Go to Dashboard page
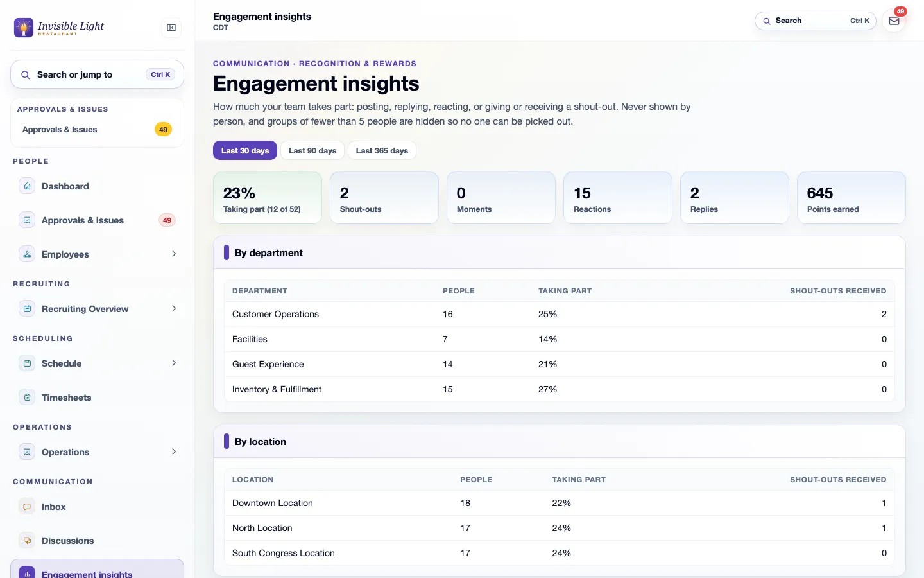924x578 pixels. pos(97,186)
